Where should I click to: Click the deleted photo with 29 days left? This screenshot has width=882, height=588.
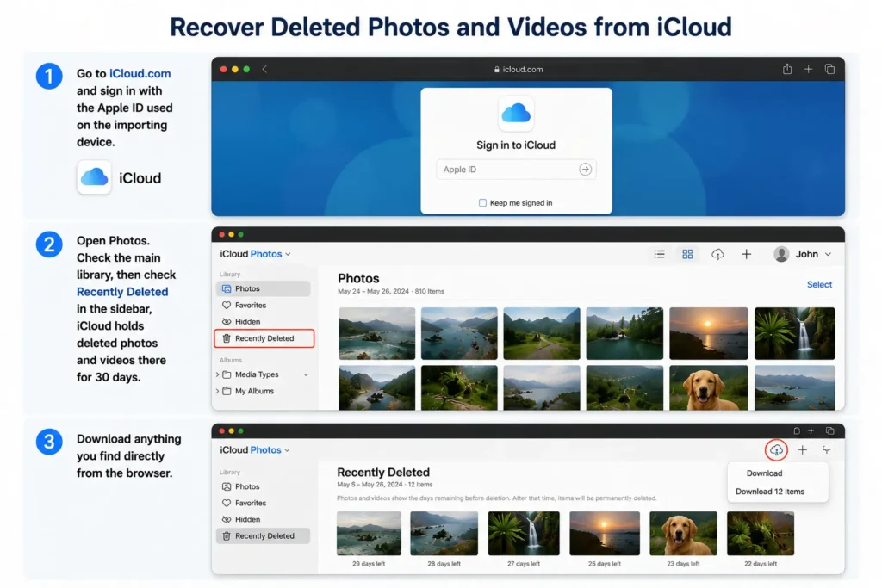tap(369, 533)
